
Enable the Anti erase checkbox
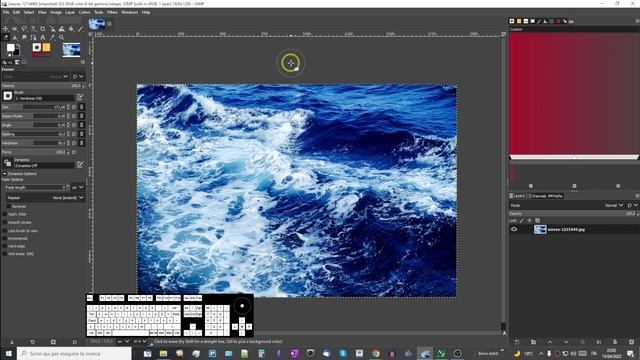(x=5, y=253)
